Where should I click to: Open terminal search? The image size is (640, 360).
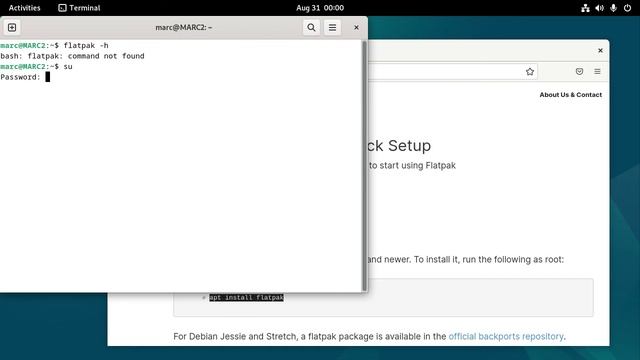point(311,27)
